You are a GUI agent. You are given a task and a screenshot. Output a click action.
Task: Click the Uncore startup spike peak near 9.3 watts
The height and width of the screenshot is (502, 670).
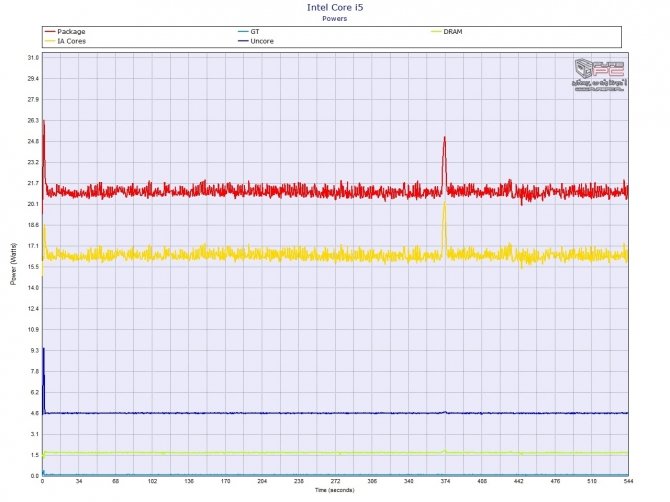(x=43, y=349)
